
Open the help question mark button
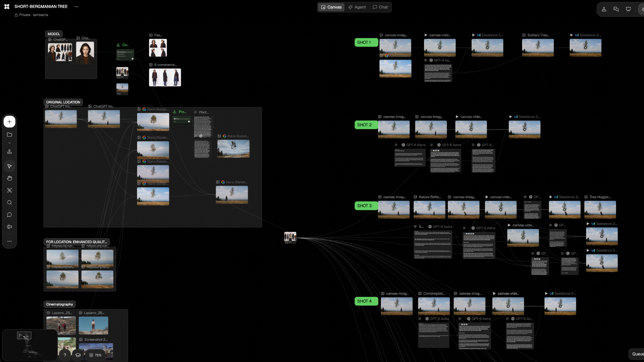65,355
